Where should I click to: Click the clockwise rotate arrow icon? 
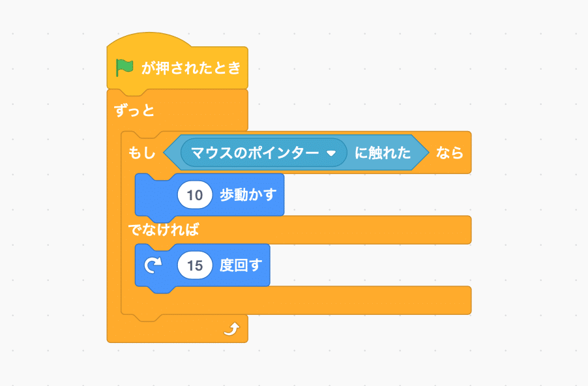[153, 265]
